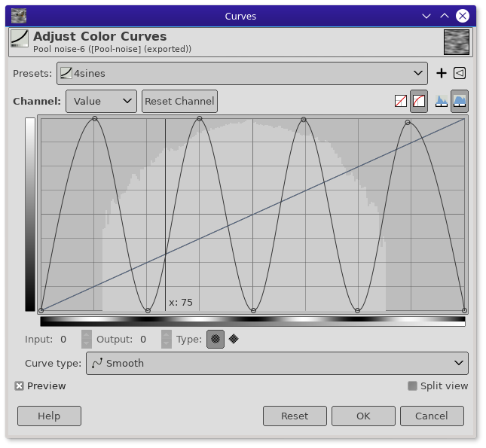
Task: Switch to the logarithmic histogram icon
Action: click(x=459, y=101)
